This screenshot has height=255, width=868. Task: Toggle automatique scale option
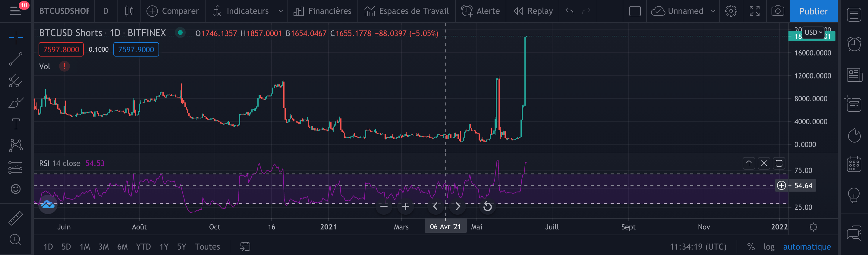(x=807, y=247)
